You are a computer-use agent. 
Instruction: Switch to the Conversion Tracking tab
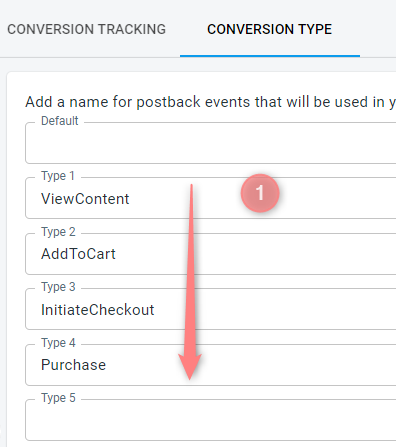pyautogui.click(x=86, y=29)
